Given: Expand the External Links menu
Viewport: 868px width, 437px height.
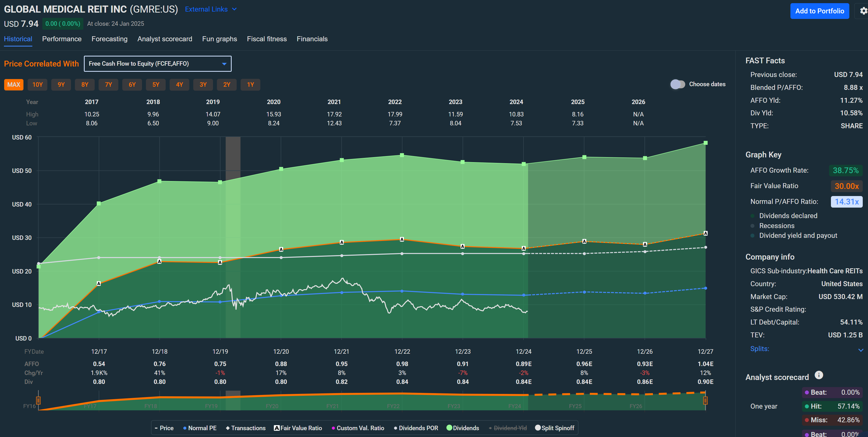Looking at the screenshot, I should (210, 9).
